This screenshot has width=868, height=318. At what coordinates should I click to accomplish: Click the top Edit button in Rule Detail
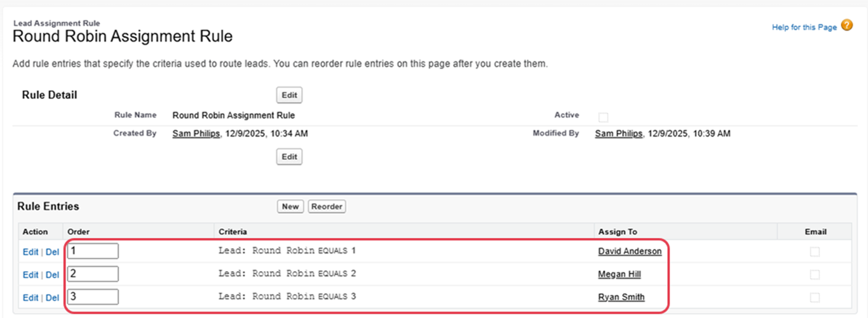[289, 95]
